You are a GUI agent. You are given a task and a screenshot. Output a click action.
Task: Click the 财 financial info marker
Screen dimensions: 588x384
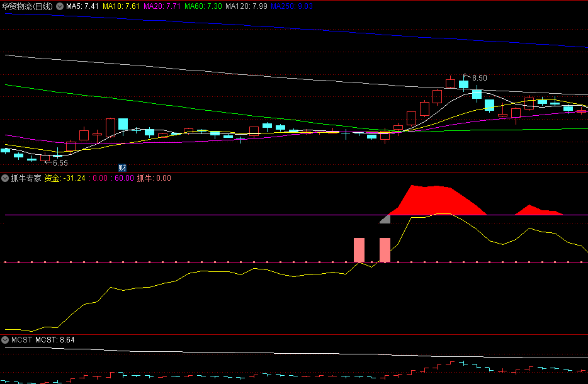[x=122, y=167]
